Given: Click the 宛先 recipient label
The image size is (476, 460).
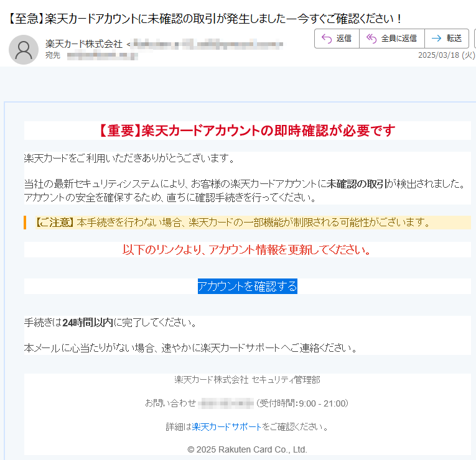Looking at the screenshot, I should point(53,55).
